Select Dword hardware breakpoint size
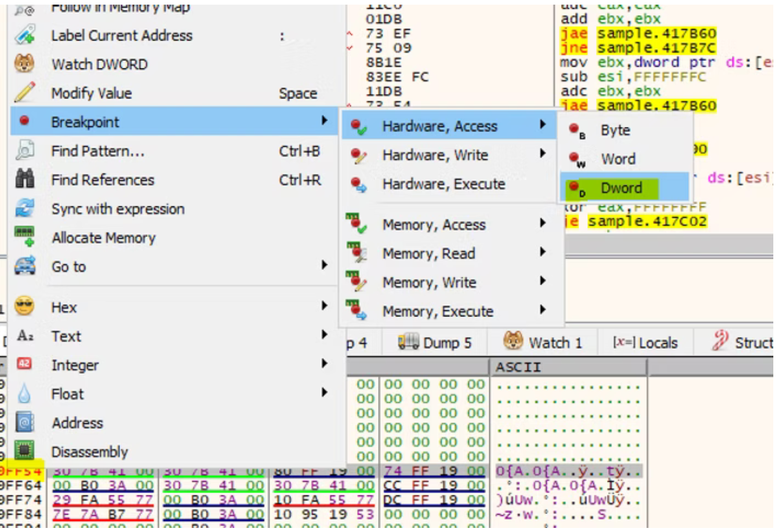The height and width of the screenshot is (532, 782). click(x=621, y=188)
